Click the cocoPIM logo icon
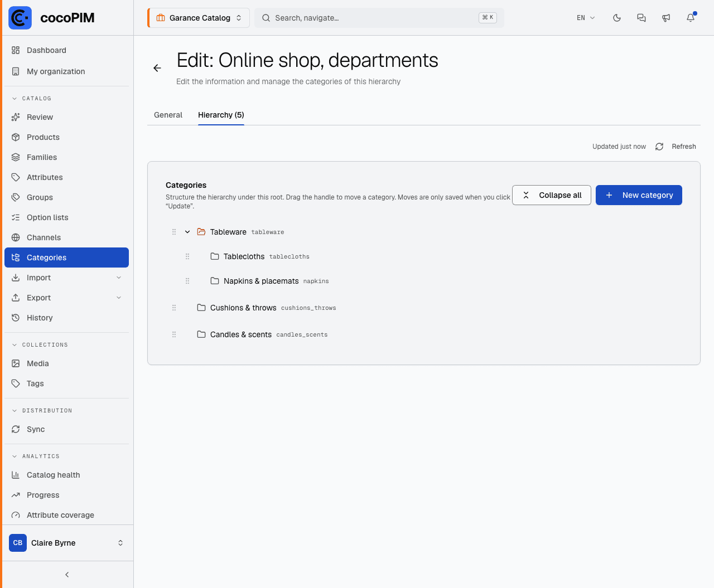This screenshot has width=714, height=588. click(x=20, y=18)
